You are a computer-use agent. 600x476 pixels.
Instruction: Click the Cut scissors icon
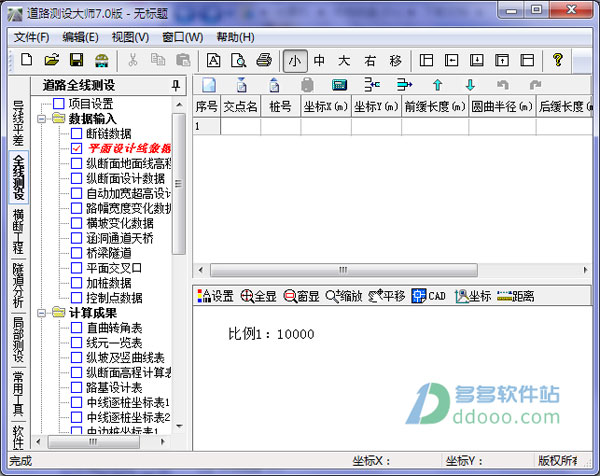133,60
